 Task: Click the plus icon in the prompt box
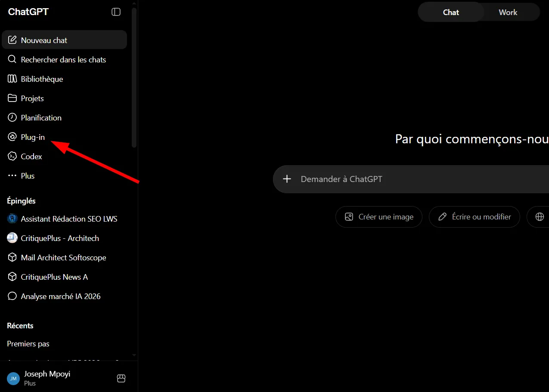click(x=287, y=179)
